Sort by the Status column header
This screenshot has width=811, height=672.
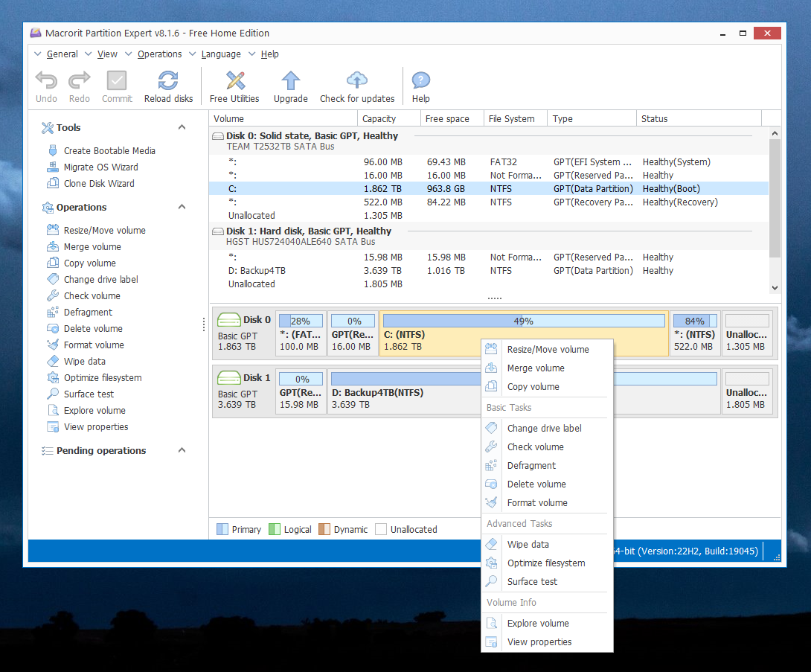[699, 118]
